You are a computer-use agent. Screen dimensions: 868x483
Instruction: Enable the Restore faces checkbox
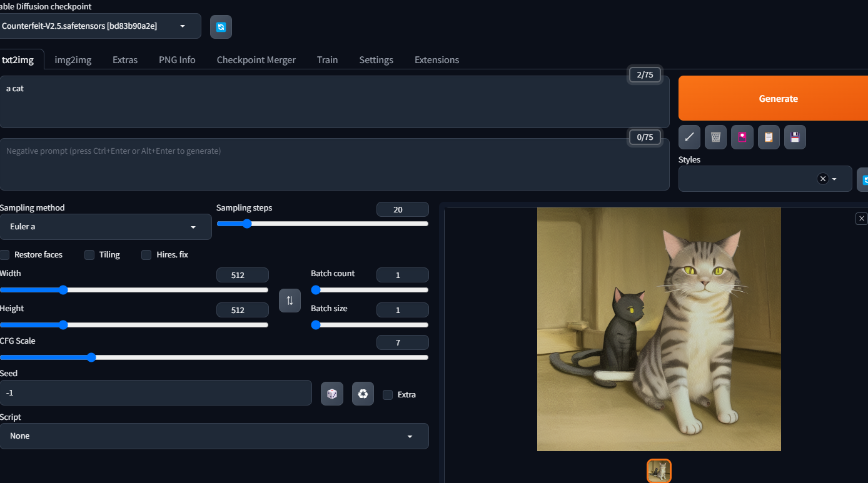tap(4, 254)
